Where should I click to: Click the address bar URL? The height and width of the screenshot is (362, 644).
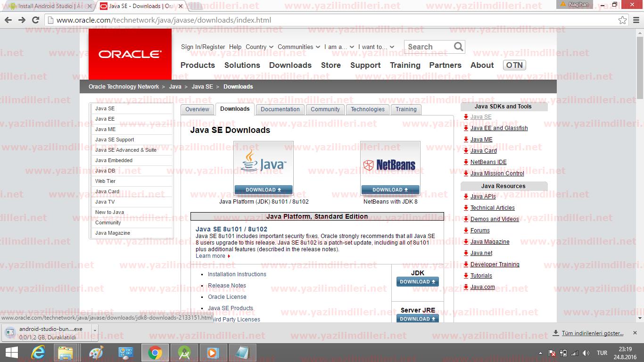(164, 20)
